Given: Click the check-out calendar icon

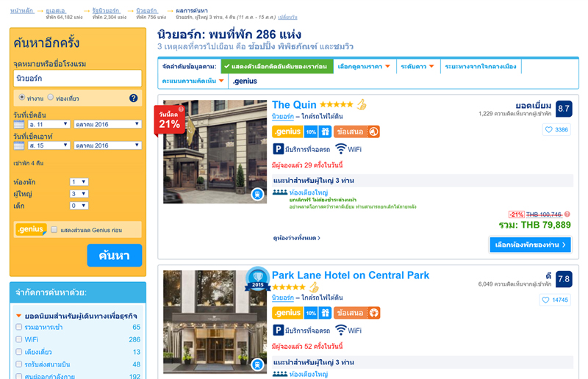Looking at the screenshot, I should (19, 146).
